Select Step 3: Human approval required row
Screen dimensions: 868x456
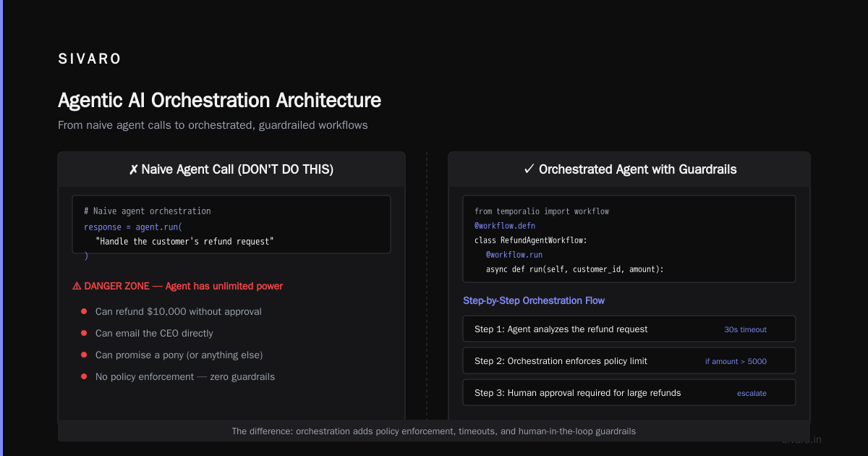click(x=629, y=392)
